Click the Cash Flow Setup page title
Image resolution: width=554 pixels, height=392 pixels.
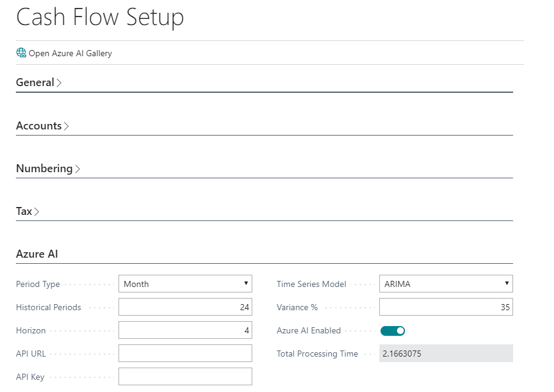[x=100, y=18]
